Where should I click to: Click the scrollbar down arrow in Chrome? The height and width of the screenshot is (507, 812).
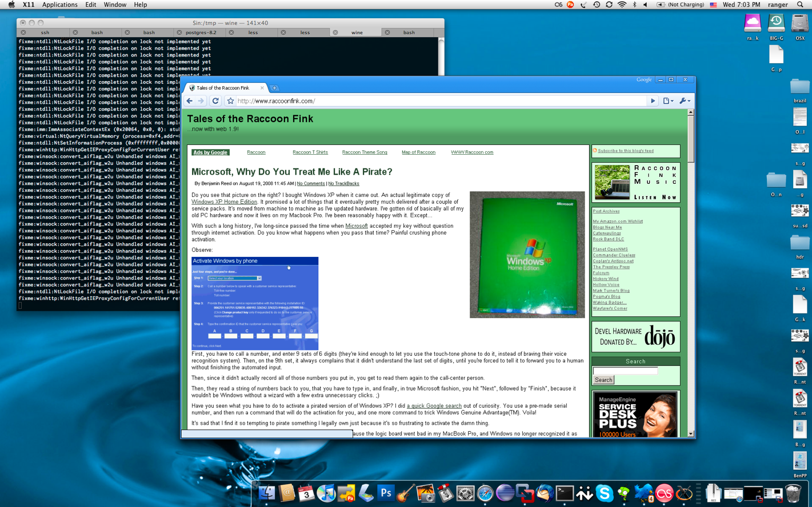coord(690,434)
